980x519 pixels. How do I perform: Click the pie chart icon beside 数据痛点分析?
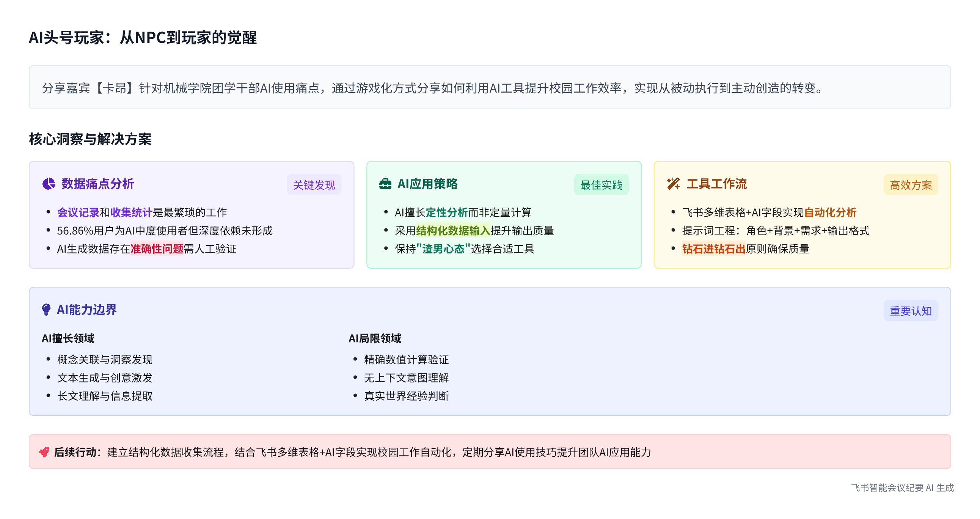(x=49, y=184)
